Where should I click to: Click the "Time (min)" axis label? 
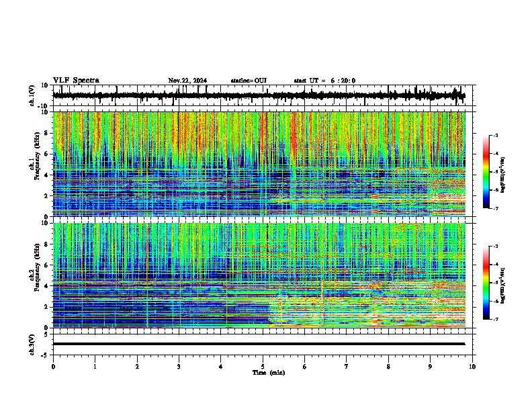269,373
